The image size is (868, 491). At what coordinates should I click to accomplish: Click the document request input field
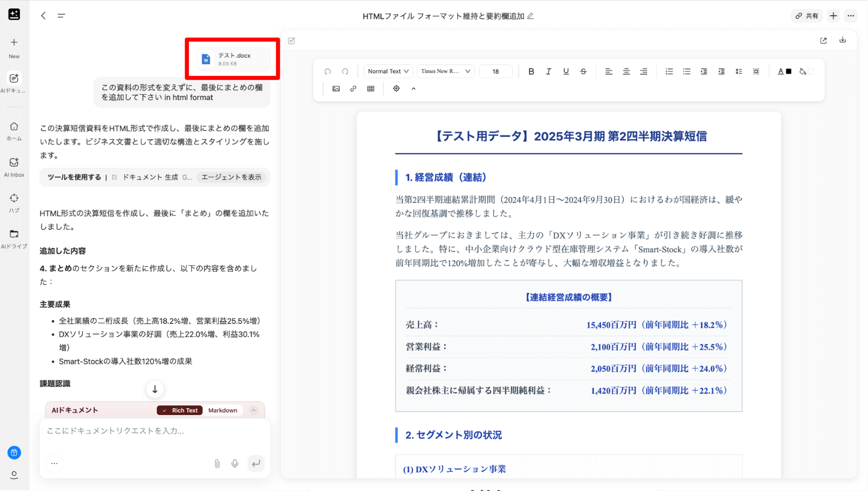[154, 431]
